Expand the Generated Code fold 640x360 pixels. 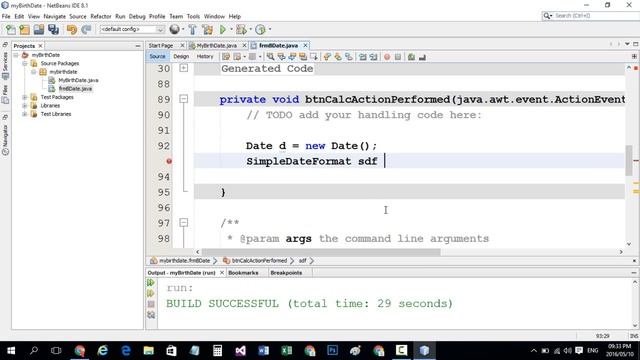click(184, 68)
